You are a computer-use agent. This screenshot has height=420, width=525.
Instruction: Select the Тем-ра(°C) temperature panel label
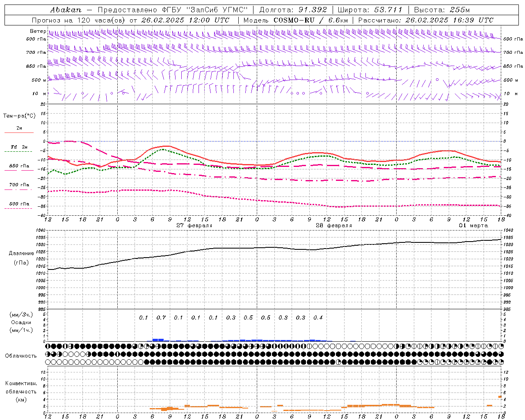pos(19,116)
